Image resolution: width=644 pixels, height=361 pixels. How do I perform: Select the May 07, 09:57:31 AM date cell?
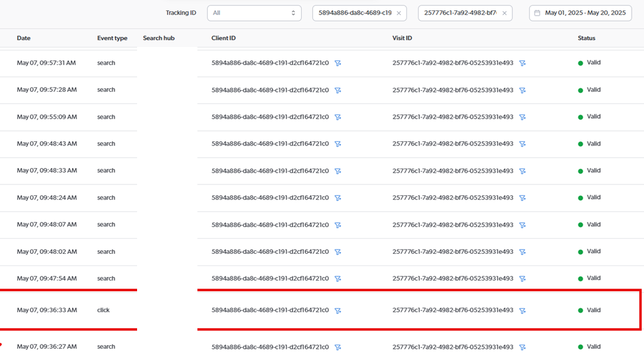click(46, 63)
